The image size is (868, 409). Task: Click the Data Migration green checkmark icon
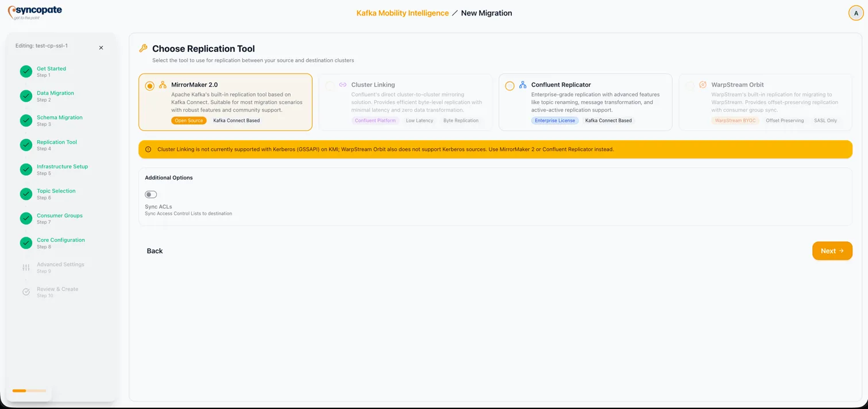26,96
